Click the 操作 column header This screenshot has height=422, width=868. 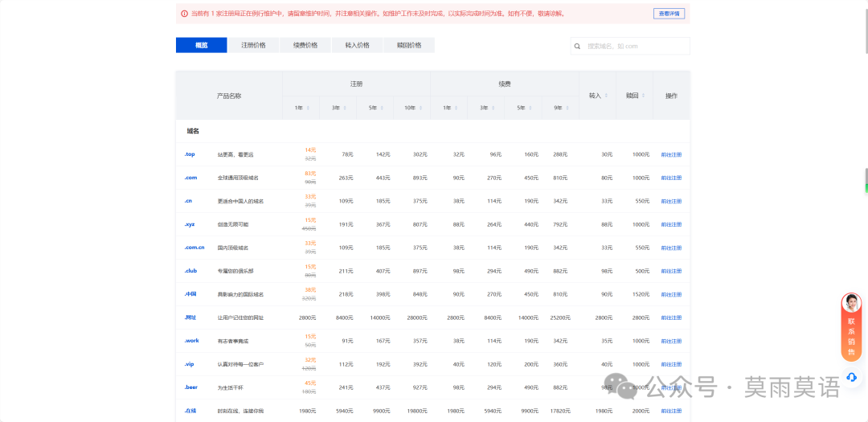[671, 96]
